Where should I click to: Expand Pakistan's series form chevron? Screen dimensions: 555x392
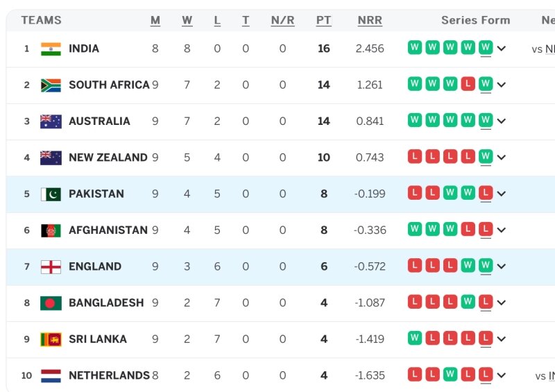point(502,194)
